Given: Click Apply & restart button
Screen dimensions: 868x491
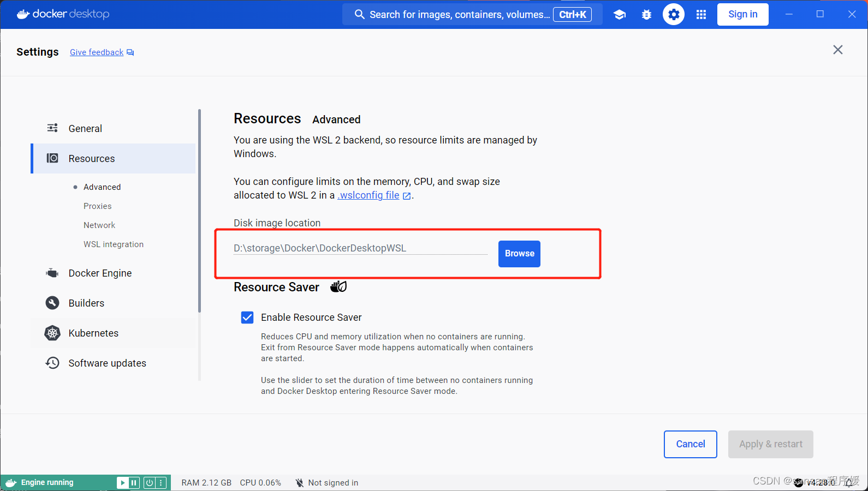Looking at the screenshot, I should pyautogui.click(x=771, y=444).
